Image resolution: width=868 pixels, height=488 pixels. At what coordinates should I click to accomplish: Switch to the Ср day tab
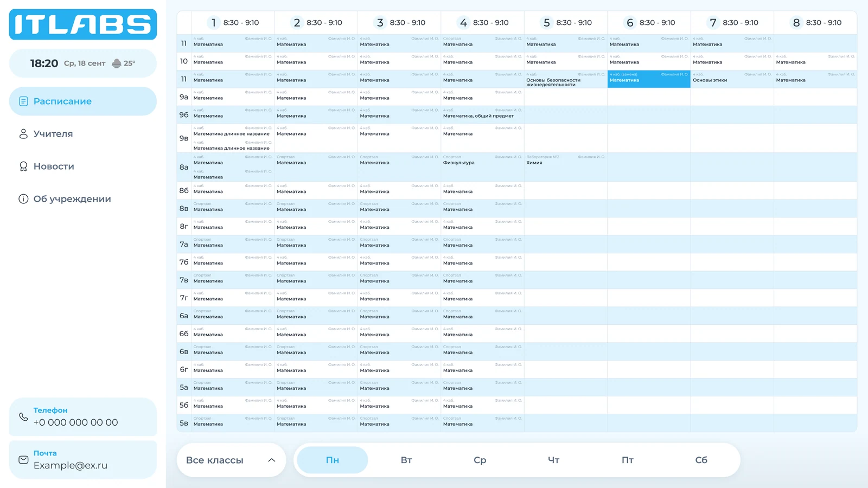(x=480, y=460)
